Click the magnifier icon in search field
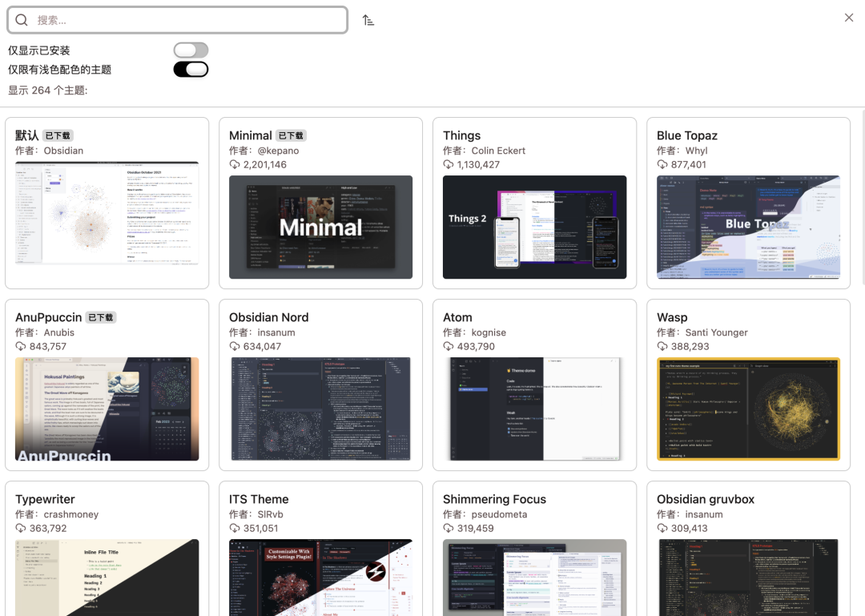Screen dimensions: 865x616 pyautogui.click(x=22, y=20)
